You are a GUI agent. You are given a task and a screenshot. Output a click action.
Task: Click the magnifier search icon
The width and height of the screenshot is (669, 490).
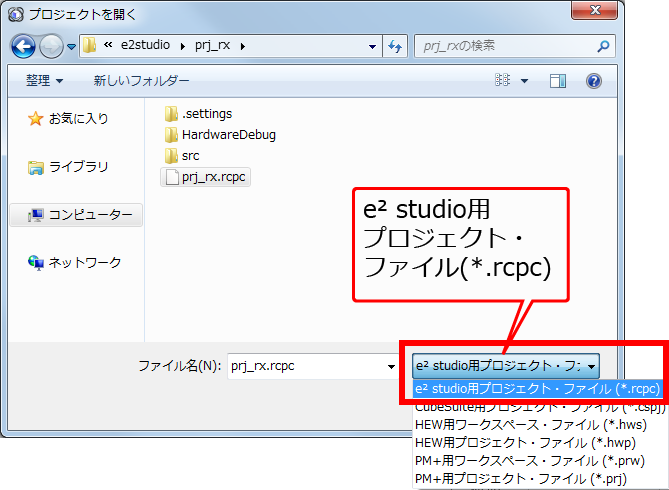(603, 46)
